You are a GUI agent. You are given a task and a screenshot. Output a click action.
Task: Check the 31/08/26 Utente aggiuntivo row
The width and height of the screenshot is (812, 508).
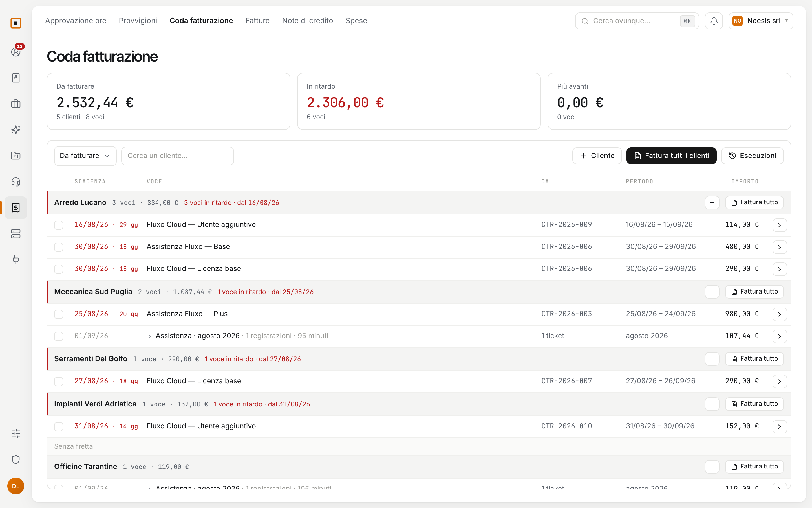click(x=59, y=426)
